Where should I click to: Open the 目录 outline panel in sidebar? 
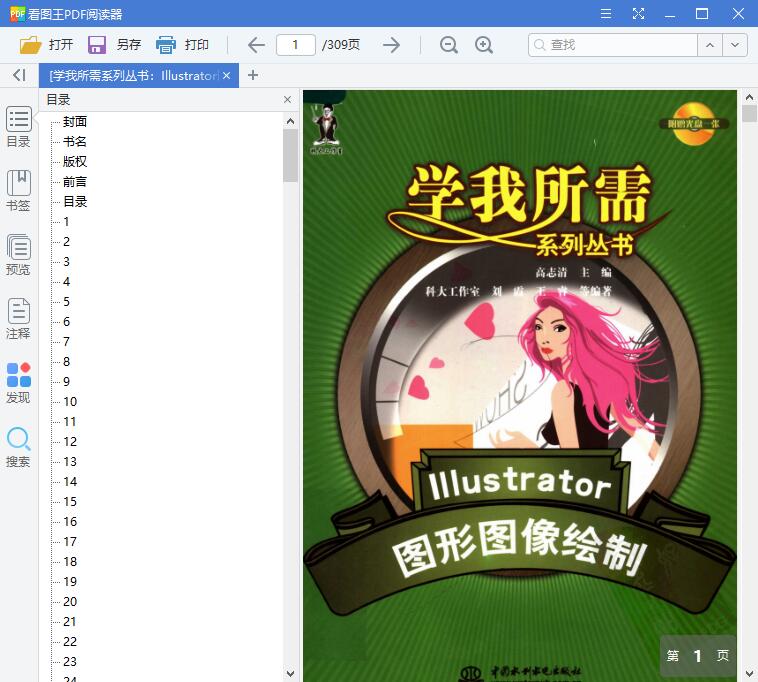18,127
